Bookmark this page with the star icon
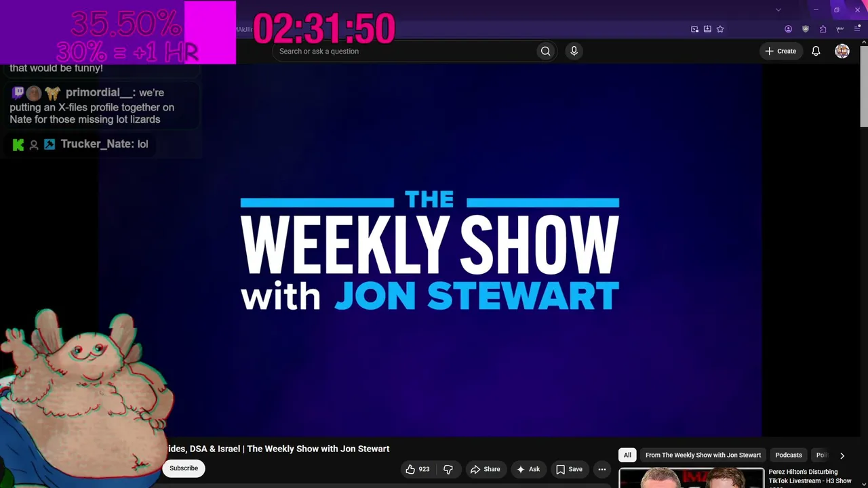868x488 pixels. (720, 29)
